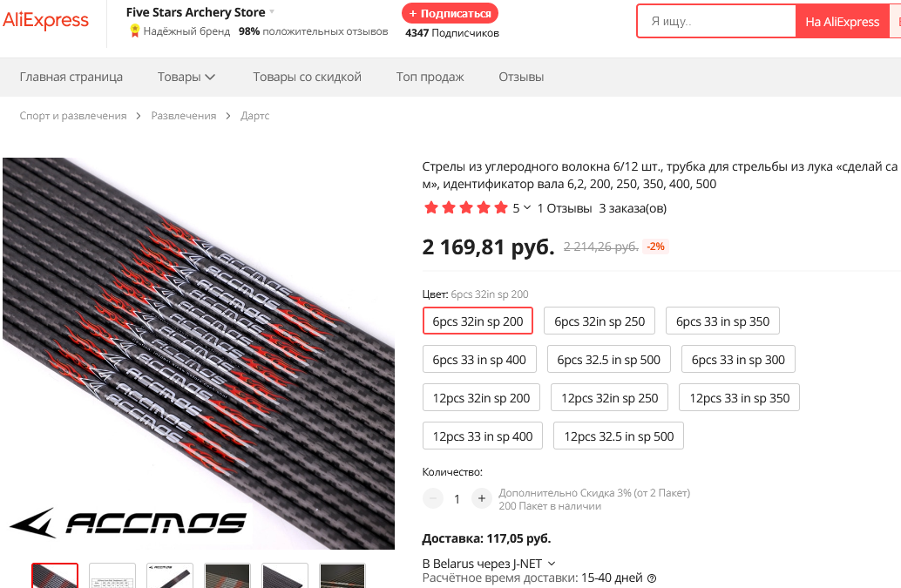Select the second thumbnail with spec table

(112, 575)
